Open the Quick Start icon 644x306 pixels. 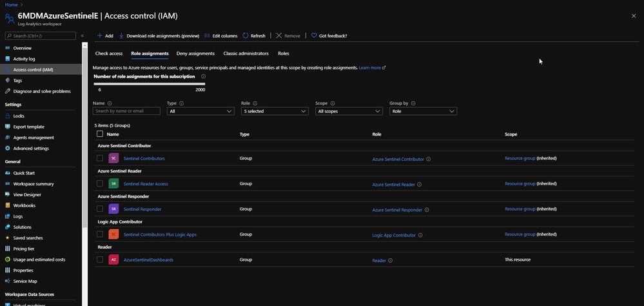[x=7, y=173]
